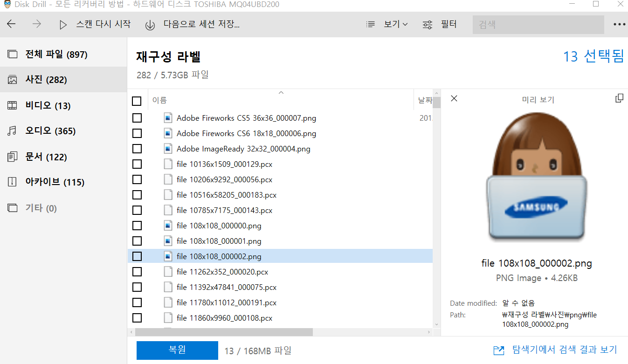Close the 미리 보기 preview panel
The width and height of the screenshot is (628, 364).
tap(454, 98)
